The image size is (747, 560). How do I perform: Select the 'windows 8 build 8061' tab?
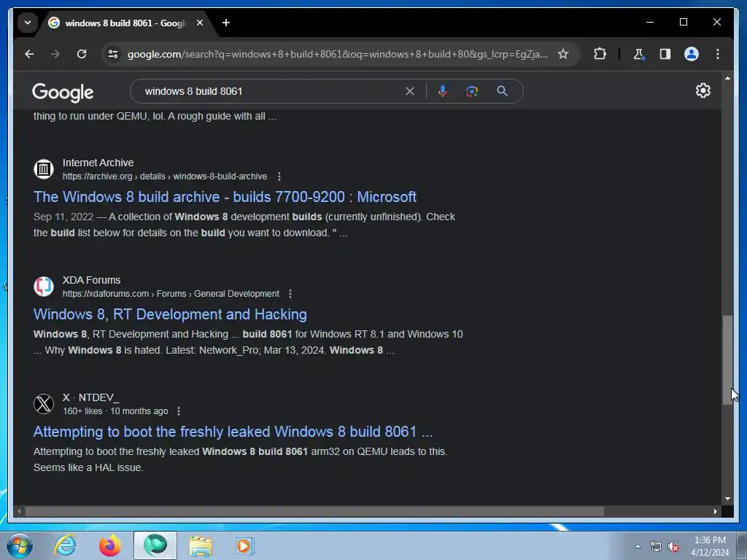(x=125, y=23)
